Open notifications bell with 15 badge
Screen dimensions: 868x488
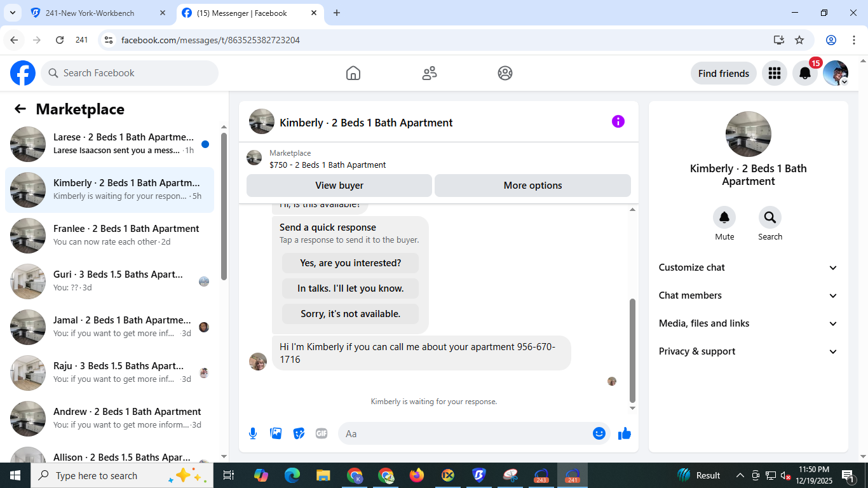click(805, 73)
